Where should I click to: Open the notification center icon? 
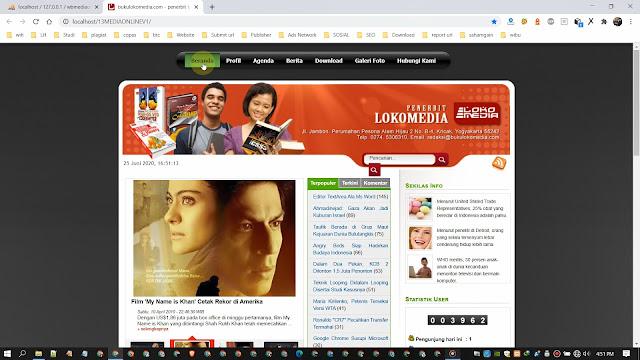tap(627, 353)
